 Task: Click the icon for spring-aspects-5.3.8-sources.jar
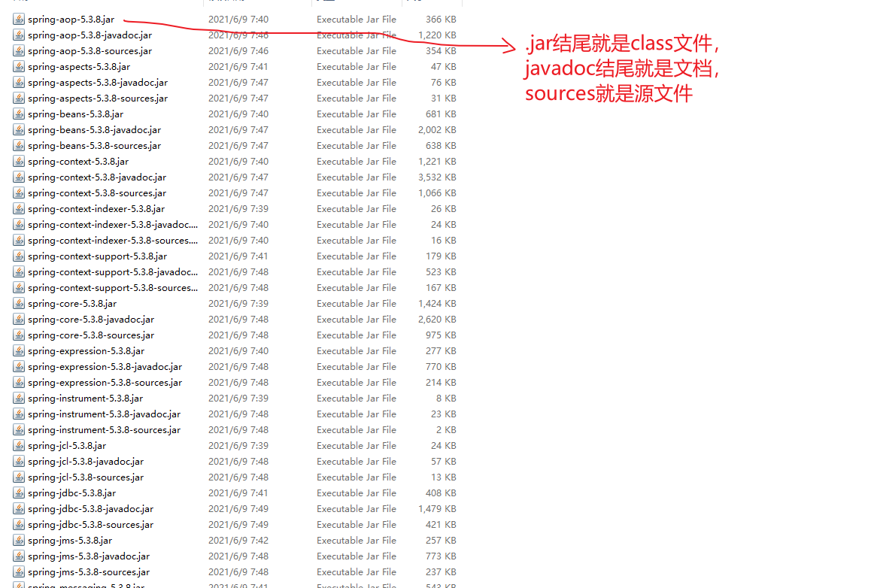click(x=19, y=98)
